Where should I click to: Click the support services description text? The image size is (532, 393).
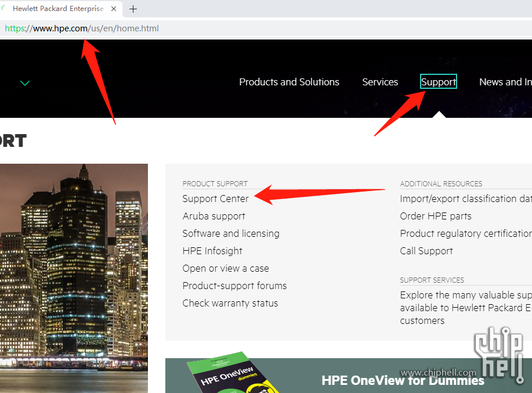466,308
